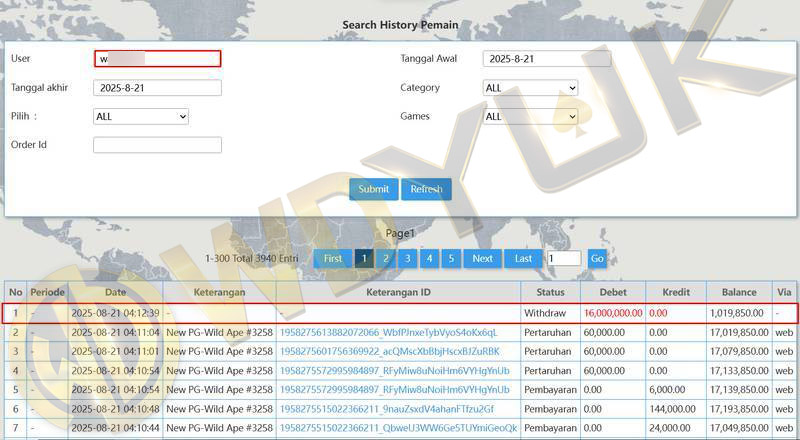This screenshot has width=800, height=440.
Task: Click the Balance column header
Action: tap(739, 292)
